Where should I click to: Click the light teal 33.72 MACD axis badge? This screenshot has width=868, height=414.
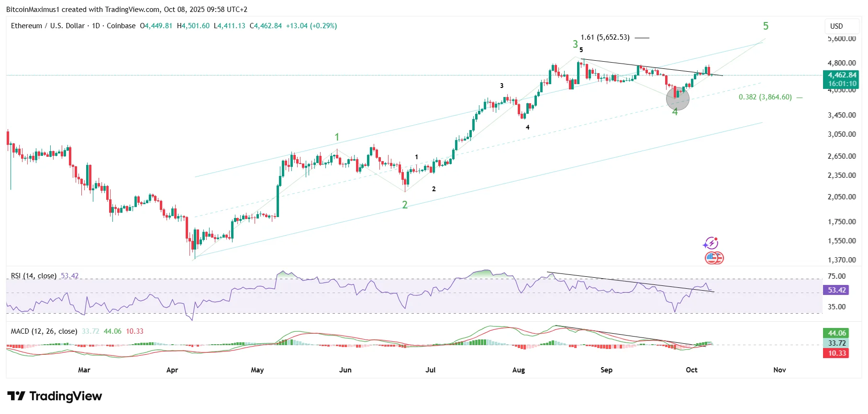(x=836, y=343)
